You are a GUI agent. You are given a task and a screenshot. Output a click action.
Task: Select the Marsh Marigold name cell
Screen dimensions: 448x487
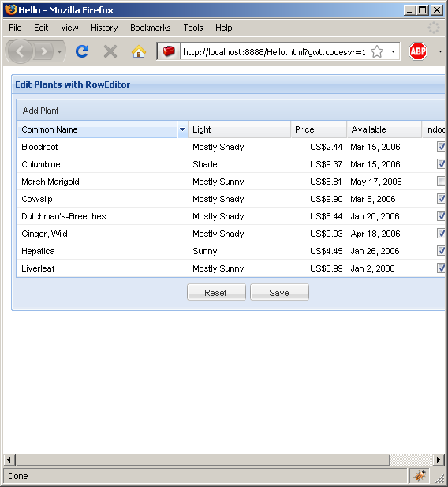[x=103, y=182]
